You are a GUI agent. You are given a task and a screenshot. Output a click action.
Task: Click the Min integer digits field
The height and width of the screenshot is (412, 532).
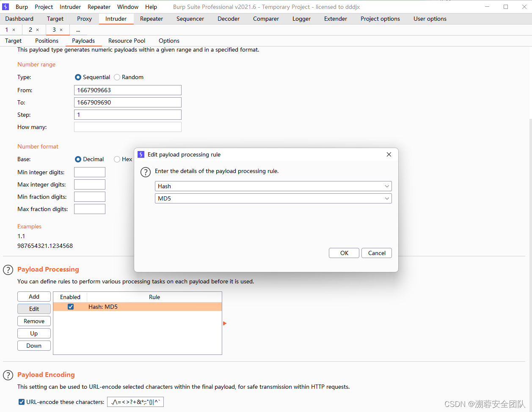[x=90, y=172]
